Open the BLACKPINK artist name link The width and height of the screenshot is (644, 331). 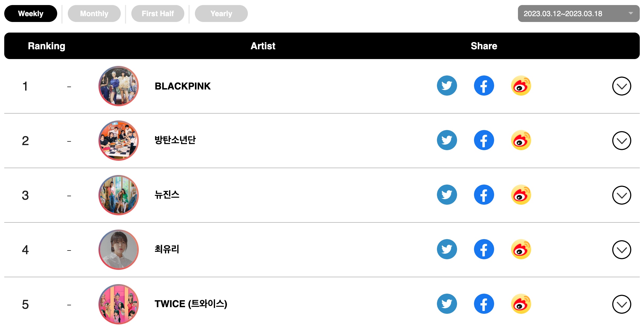point(182,86)
